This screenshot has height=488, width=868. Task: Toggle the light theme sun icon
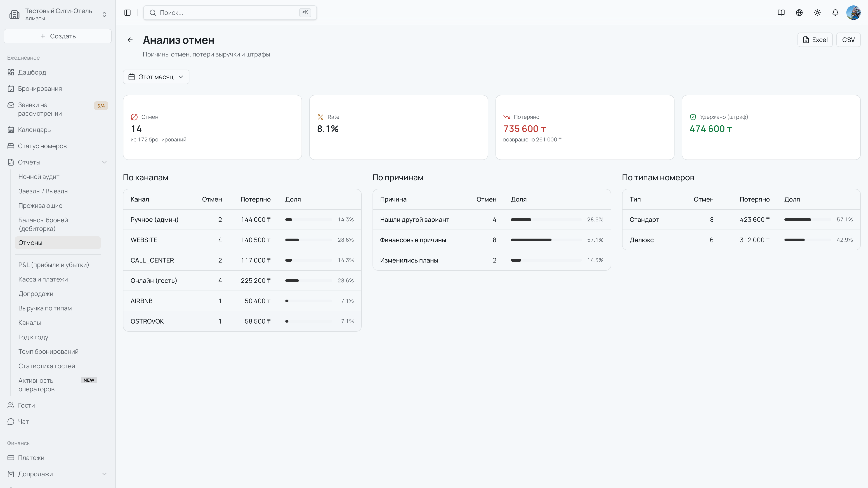(817, 12)
